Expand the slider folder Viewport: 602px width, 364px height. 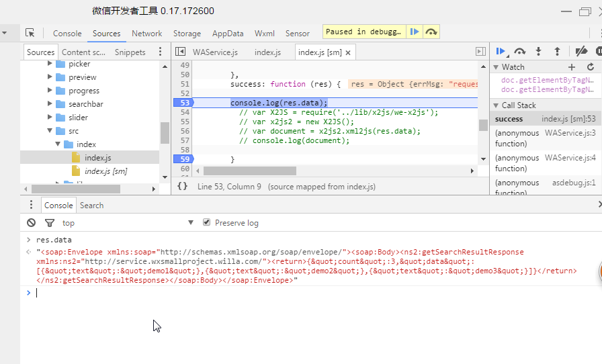[50, 117]
